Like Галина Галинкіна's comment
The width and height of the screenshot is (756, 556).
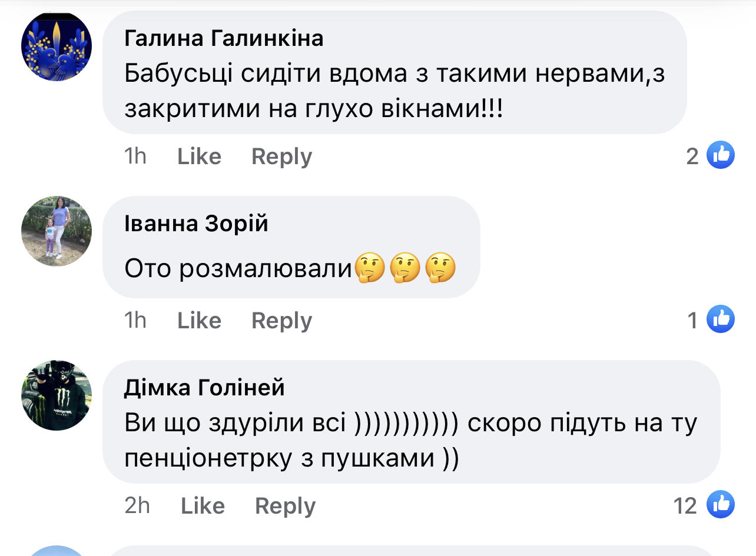199,157
